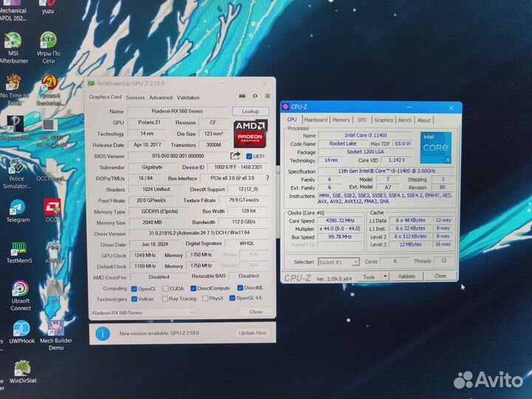The image size is (532, 399).
Task: Toggle the UEFI checkbox in GPU-Z
Action: coord(249,156)
